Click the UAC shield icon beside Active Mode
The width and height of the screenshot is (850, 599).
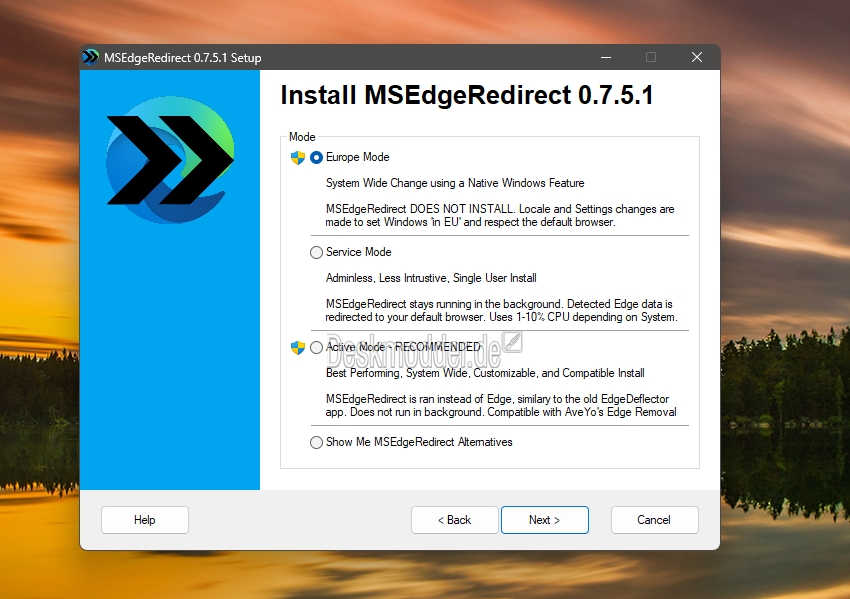tap(298, 347)
